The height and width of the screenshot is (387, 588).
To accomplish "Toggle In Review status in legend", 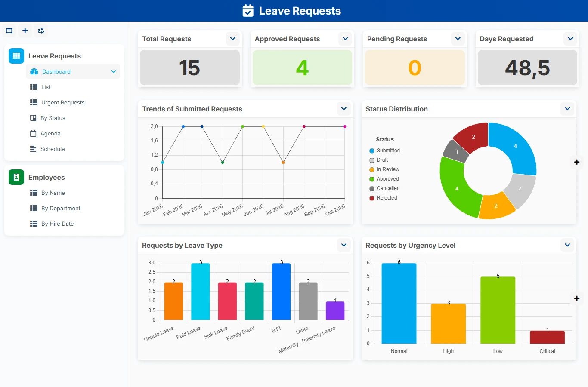I will (384, 169).
